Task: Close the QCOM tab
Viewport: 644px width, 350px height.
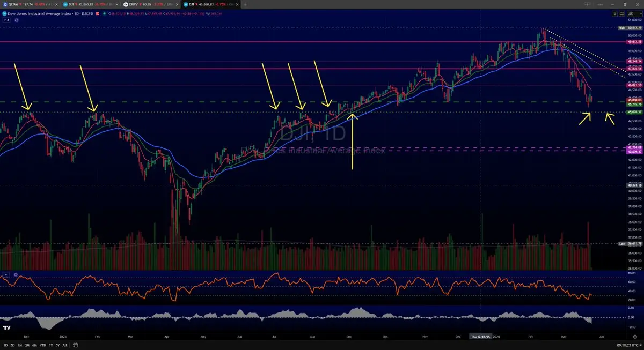Action: pos(55,4)
